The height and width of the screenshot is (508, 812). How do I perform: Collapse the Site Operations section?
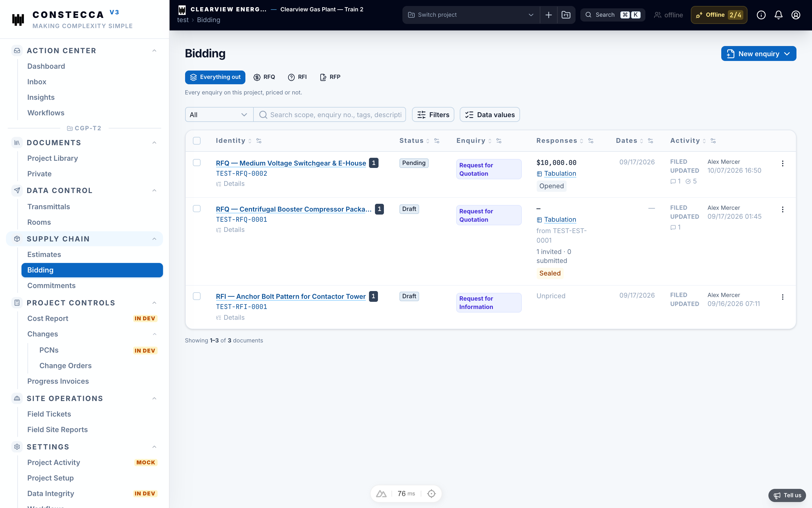[154, 398]
